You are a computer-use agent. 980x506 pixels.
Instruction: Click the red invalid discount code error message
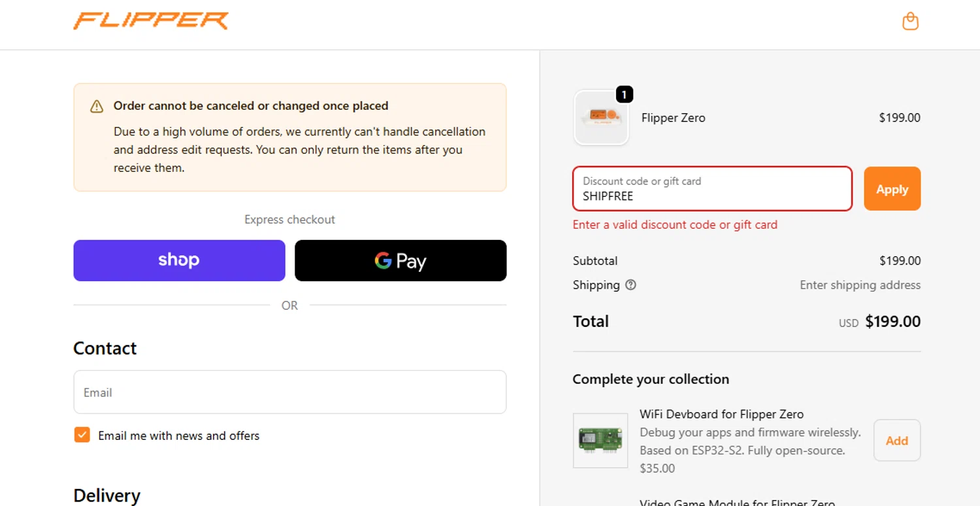(675, 225)
